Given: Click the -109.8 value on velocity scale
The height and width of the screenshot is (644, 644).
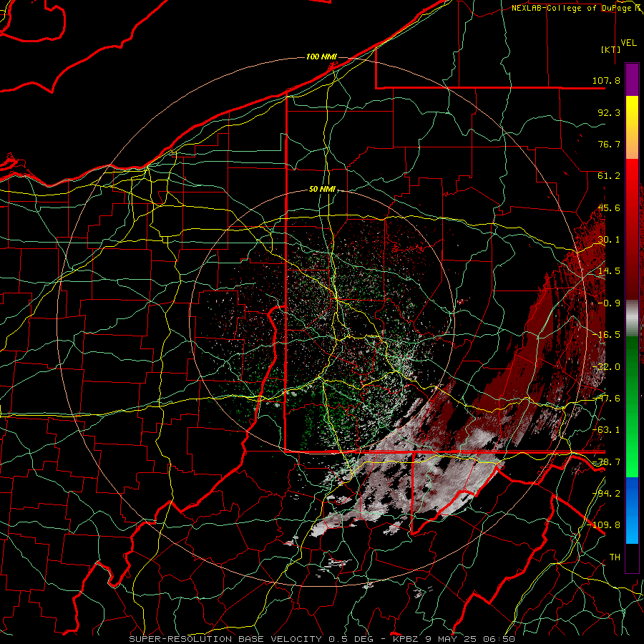Looking at the screenshot, I should [x=604, y=525].
